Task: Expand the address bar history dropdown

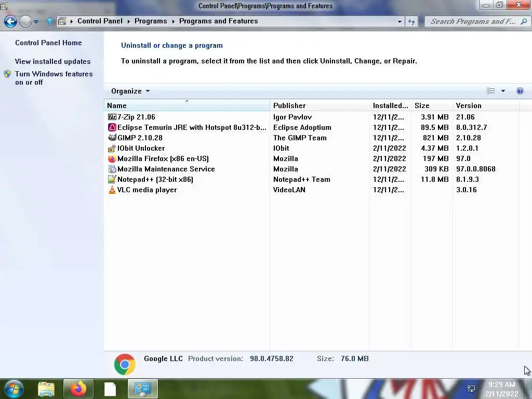Action: tap(400, 22)
